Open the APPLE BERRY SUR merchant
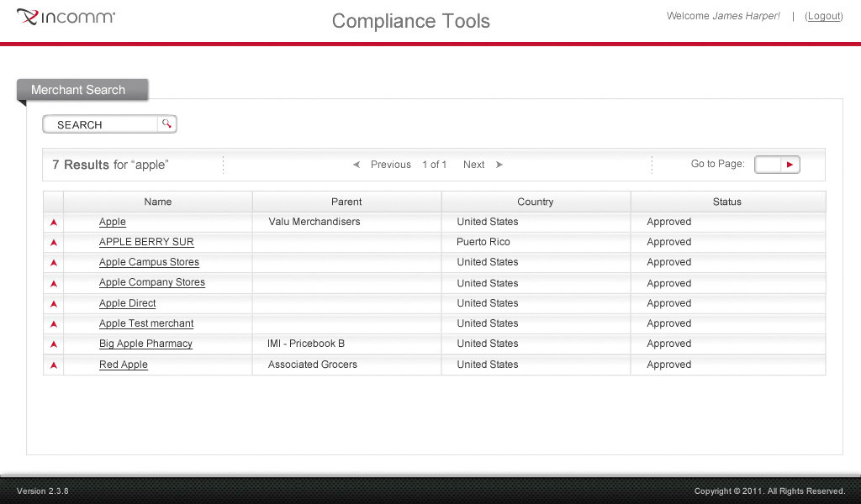This screenshot has width=861, height=504. pos(146,242)
